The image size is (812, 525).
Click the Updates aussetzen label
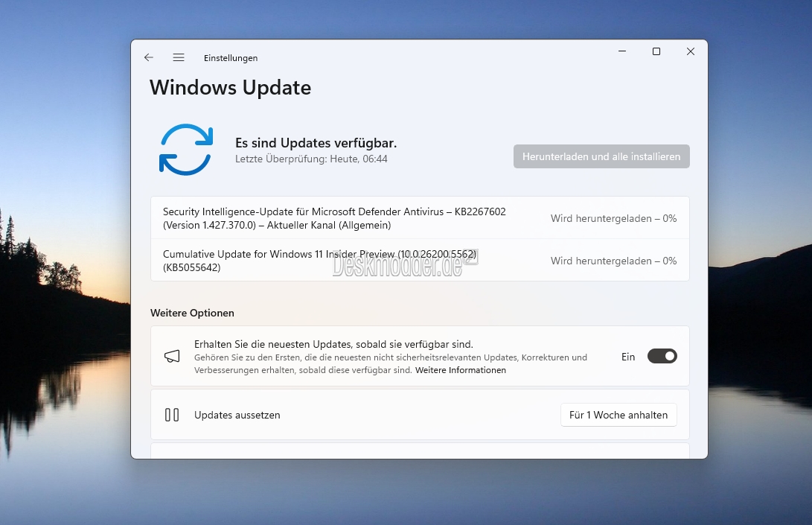[237, 415]
